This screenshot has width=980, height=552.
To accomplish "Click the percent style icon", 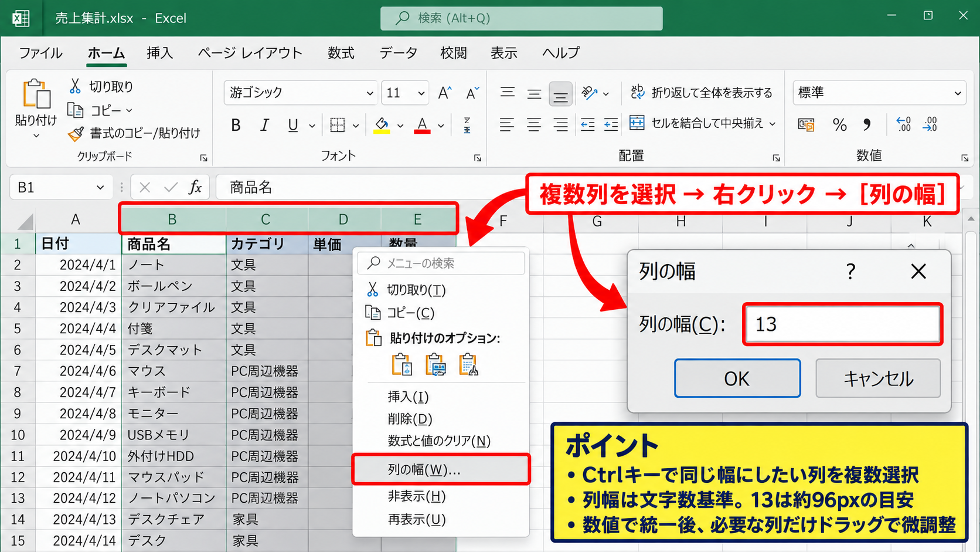I will 839,125.
